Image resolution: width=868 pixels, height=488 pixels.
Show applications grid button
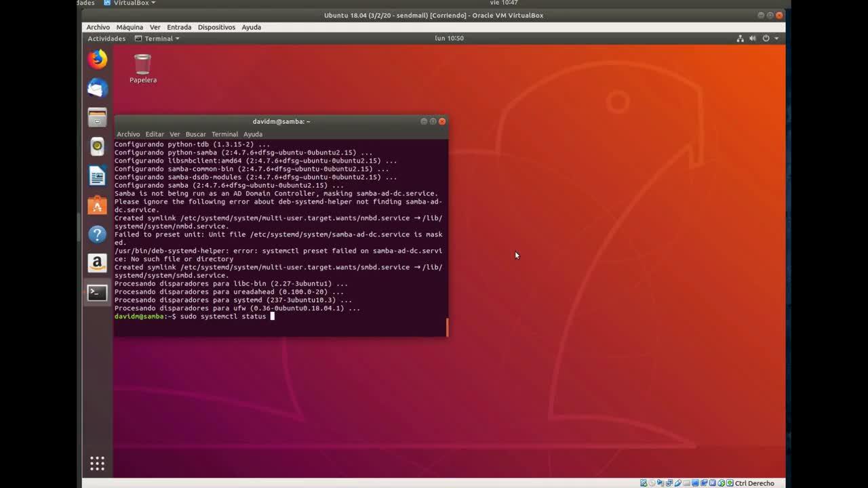tap(97, 464)
